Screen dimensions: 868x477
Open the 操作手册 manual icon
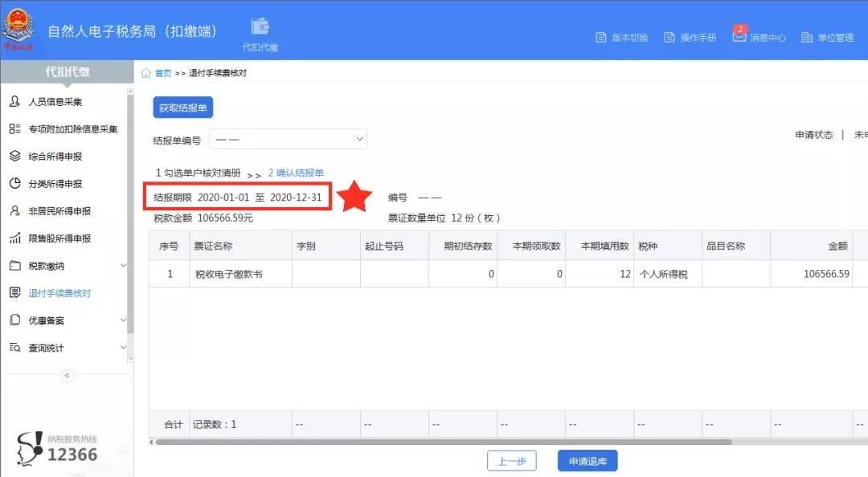click(x=690, y=36)
